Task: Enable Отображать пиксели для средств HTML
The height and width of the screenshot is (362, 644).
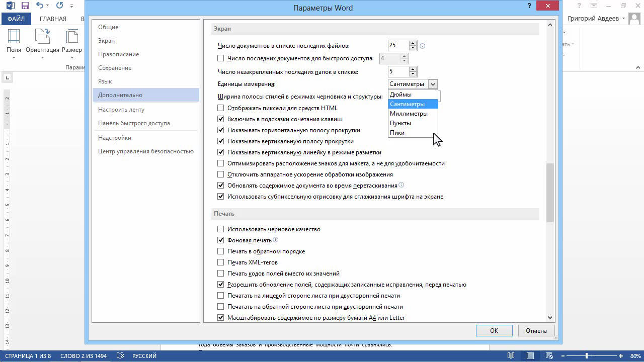Action: (221, 108)
